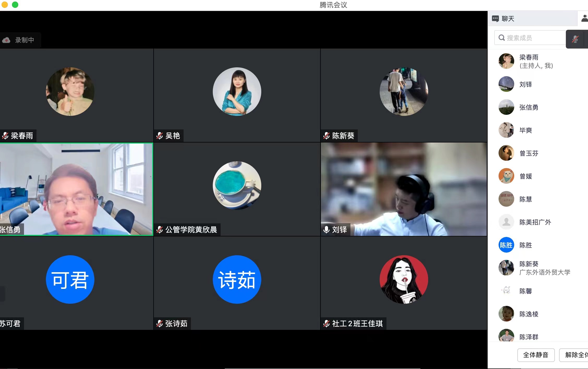The width and height of the screenshot is (588, 369).
Task: Click Mute All button
Action: [536, 355]
